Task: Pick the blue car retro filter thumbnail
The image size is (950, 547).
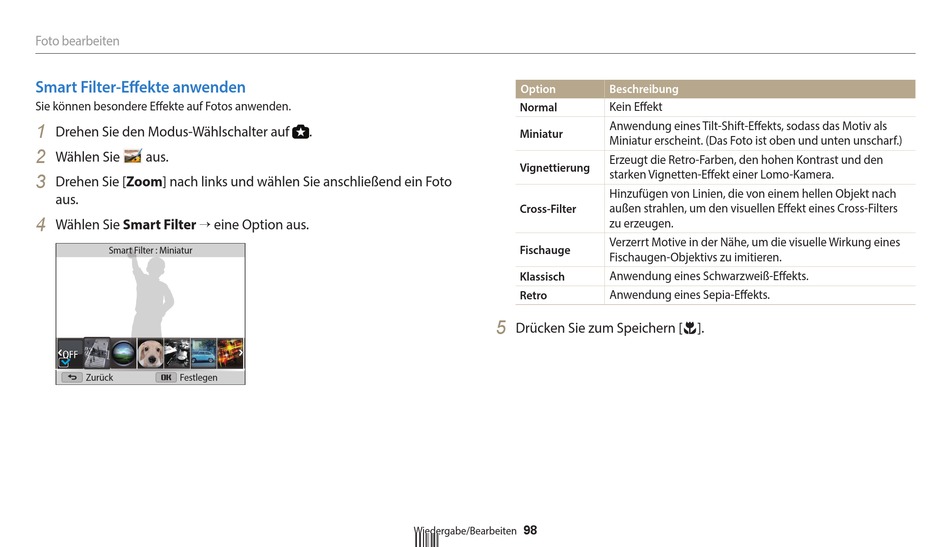Action: click(204, 353)
